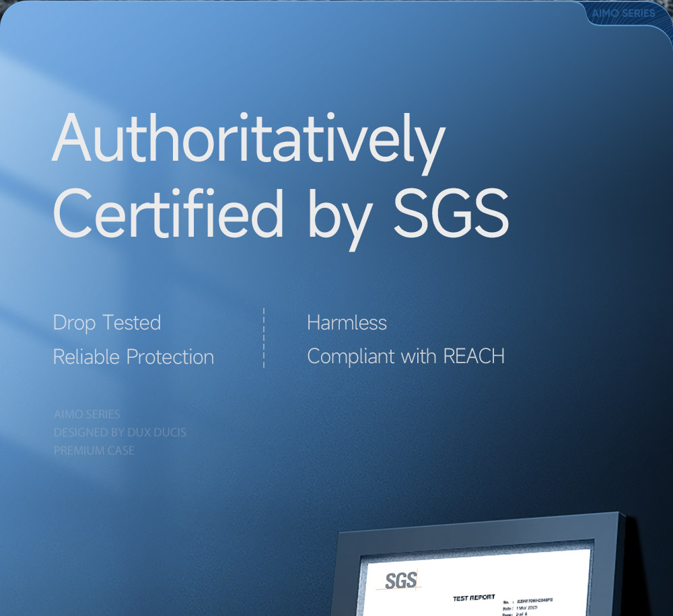Click 'Compliant with REACH' text
This screenshot has height=616, width=673.
(x=405, y=356)
